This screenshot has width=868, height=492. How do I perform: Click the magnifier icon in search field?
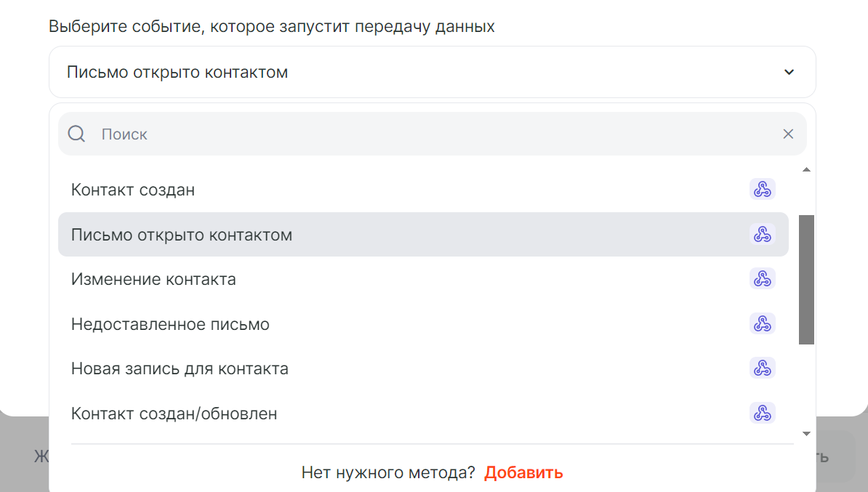tap(76, 134)
